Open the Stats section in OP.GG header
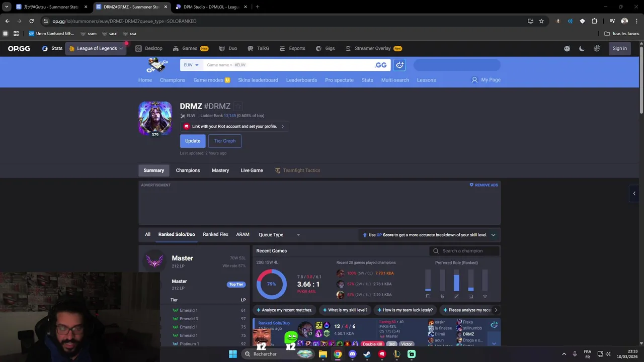This screenshot has height=362, width=644. (52, 48)
